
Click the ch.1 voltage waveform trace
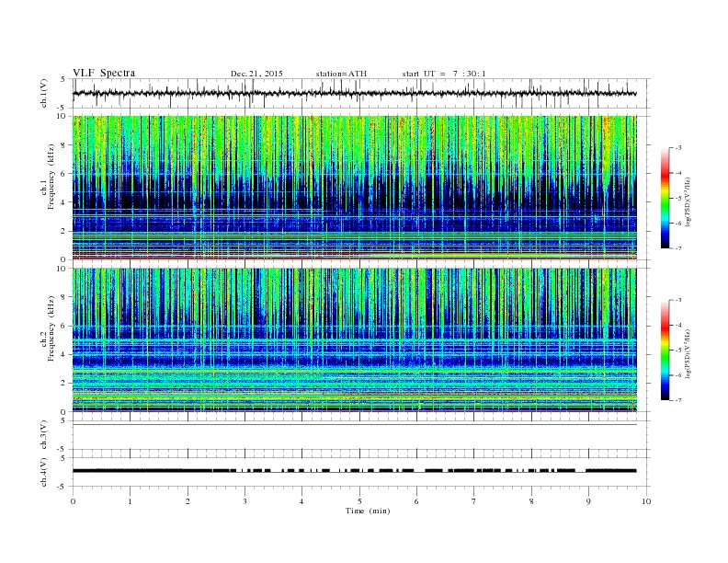click(x=354, y=93)
